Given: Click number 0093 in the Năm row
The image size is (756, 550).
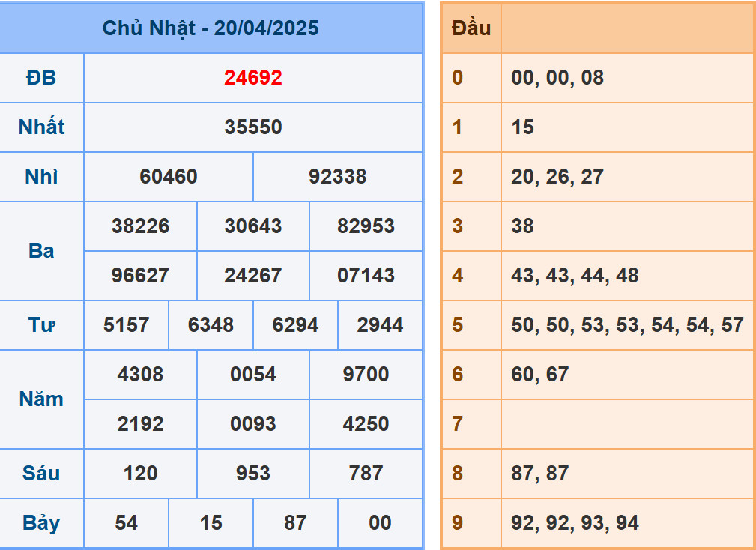Looking at the screenshot, I should tap(253, 424).
